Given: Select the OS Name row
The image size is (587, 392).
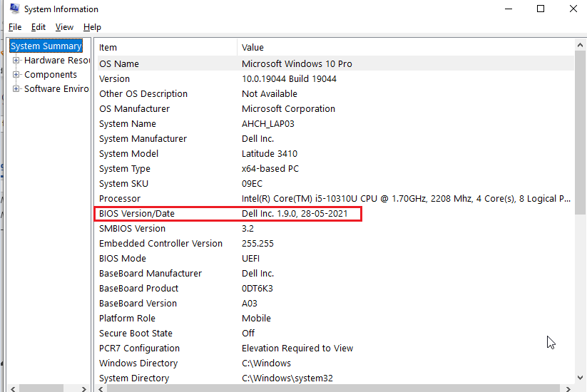Looking at the screenshot, I should click(x=335, y=64).
